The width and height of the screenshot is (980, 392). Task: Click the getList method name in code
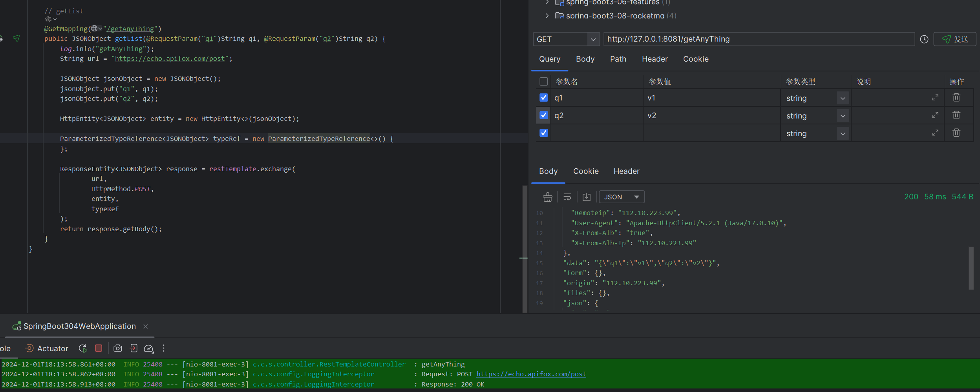[x=128, y=38]
